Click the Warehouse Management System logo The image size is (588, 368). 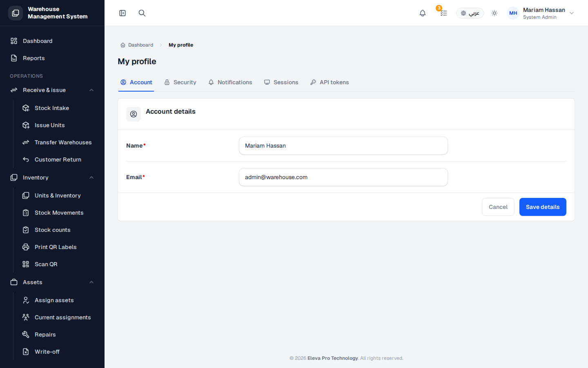click(16, 13)
